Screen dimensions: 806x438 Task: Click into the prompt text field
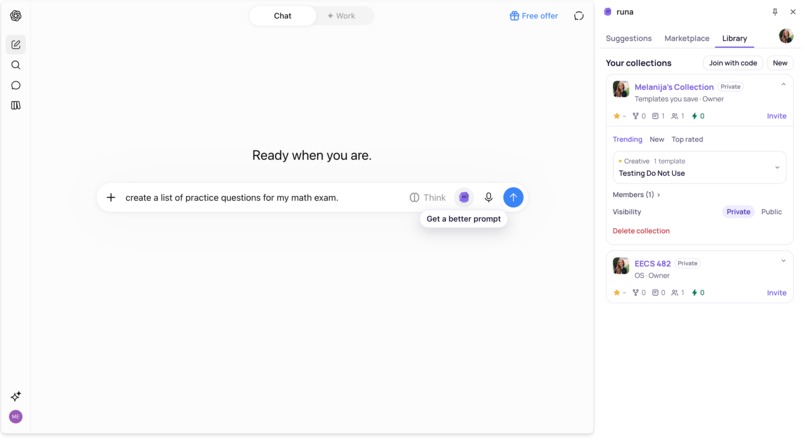click(x=262, y=197)
